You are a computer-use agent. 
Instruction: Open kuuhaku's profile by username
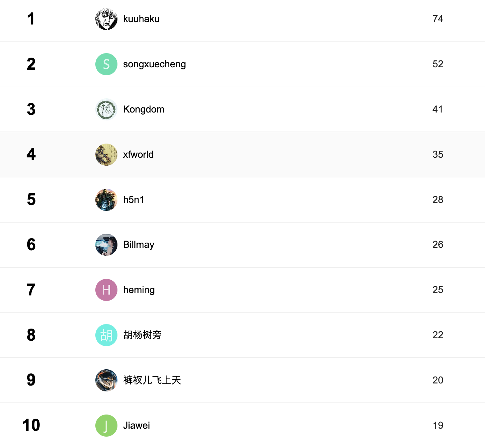tap(141, 19)
